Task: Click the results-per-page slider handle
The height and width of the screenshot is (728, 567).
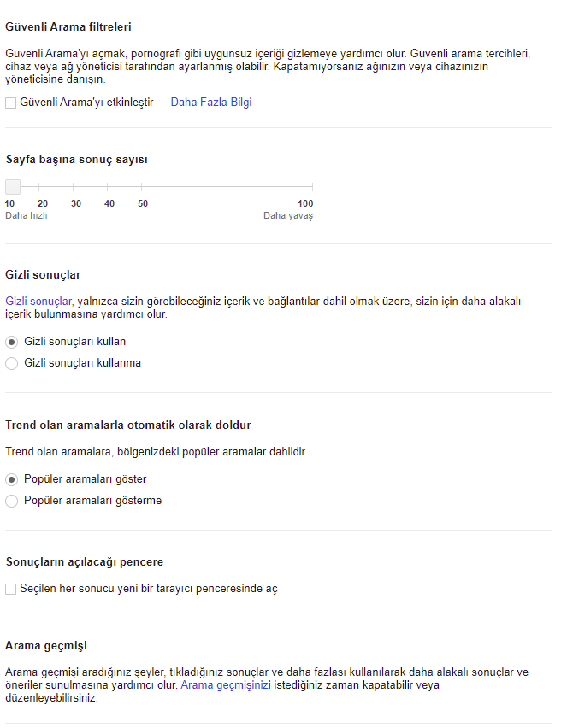Action: [x=13, y=186]
